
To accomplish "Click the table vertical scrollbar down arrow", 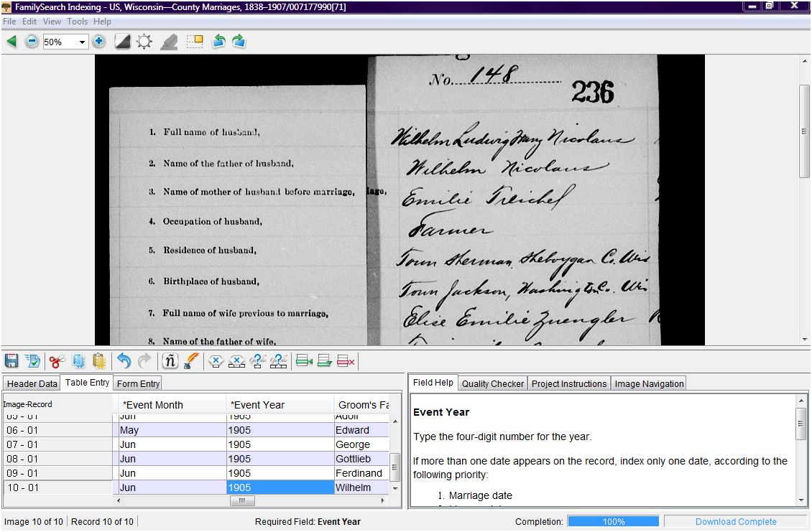I will point(395,488).
